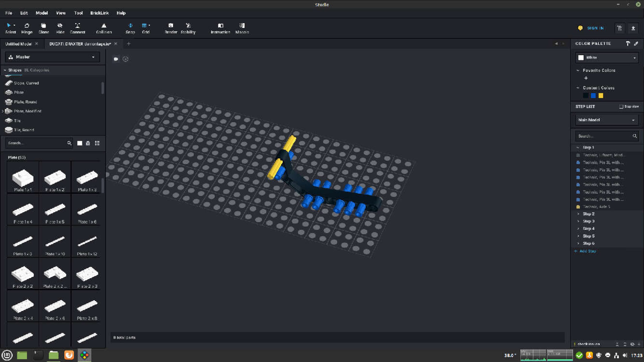This screenshot has width=644, height=362.
Task: Expand the Plate, Modified category
Action: [3, 111]
